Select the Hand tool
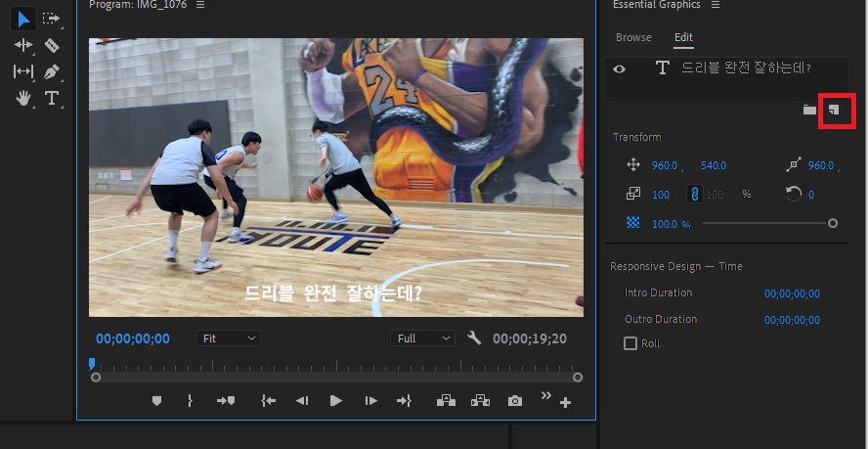This screenshot has width=868, height=449. [23, 98]
